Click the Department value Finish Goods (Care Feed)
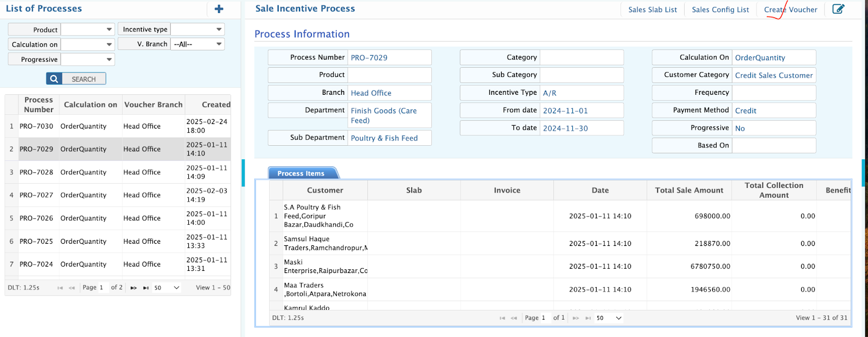Screen dimensions: 868x337 click(384, 115)
